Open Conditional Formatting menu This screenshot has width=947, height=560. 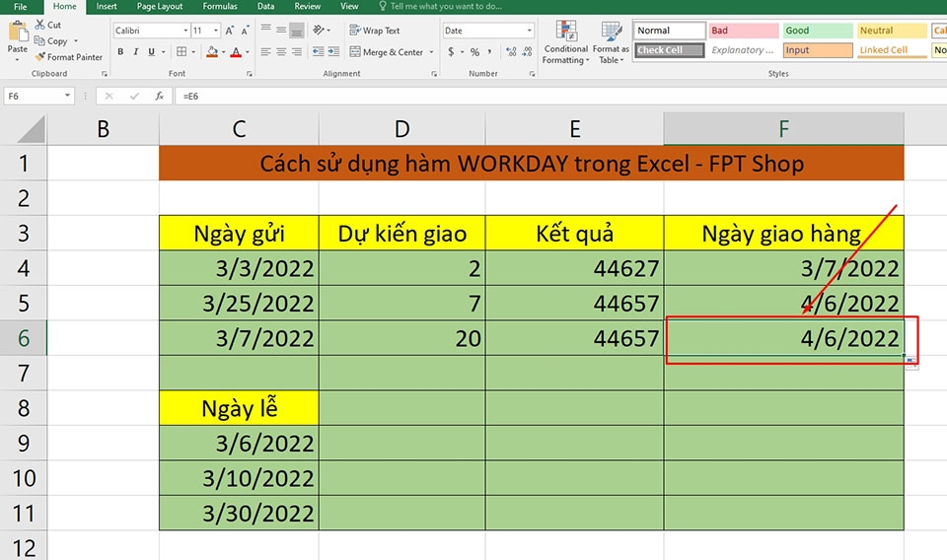coord(566,41)
